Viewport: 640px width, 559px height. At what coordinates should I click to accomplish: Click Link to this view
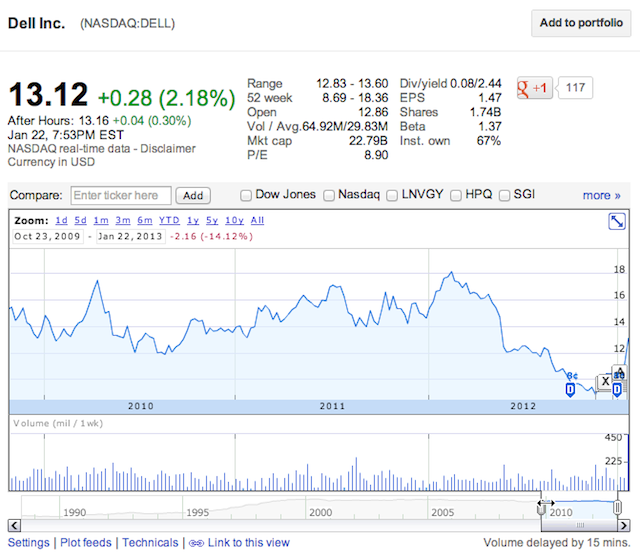249,543
